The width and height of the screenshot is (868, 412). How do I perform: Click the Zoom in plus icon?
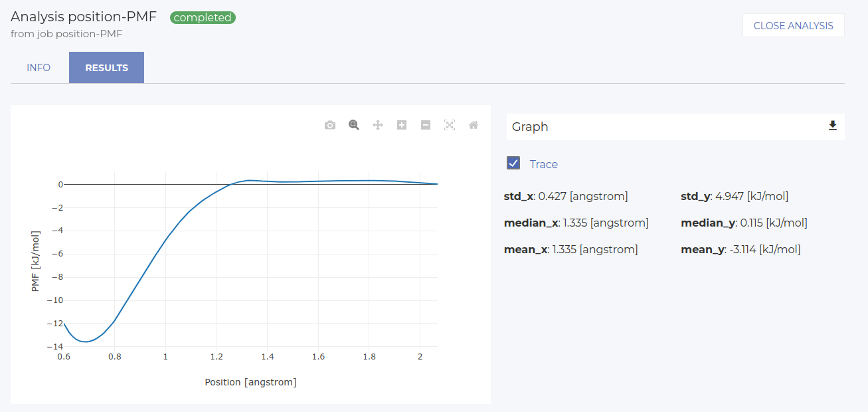402,125
